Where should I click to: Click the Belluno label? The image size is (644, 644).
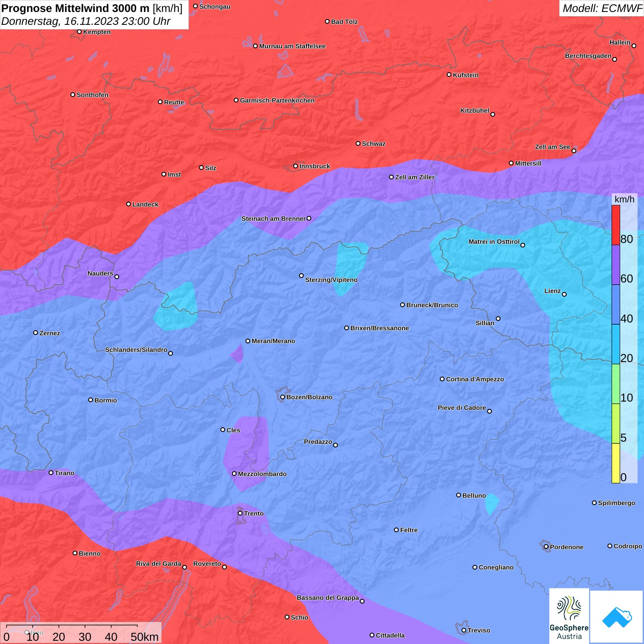(474, 495)
